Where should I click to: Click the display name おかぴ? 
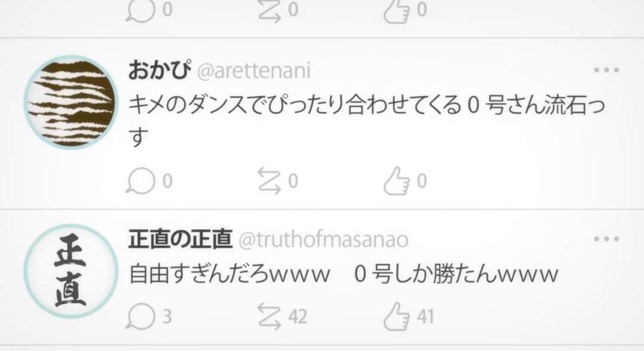click(160, 70)
